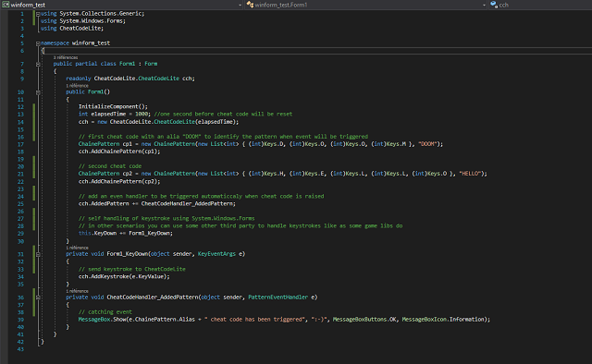Click cch.AddChainePattern(cp2) on line 22
Screen dimensions: 592x364
[119, 181]
